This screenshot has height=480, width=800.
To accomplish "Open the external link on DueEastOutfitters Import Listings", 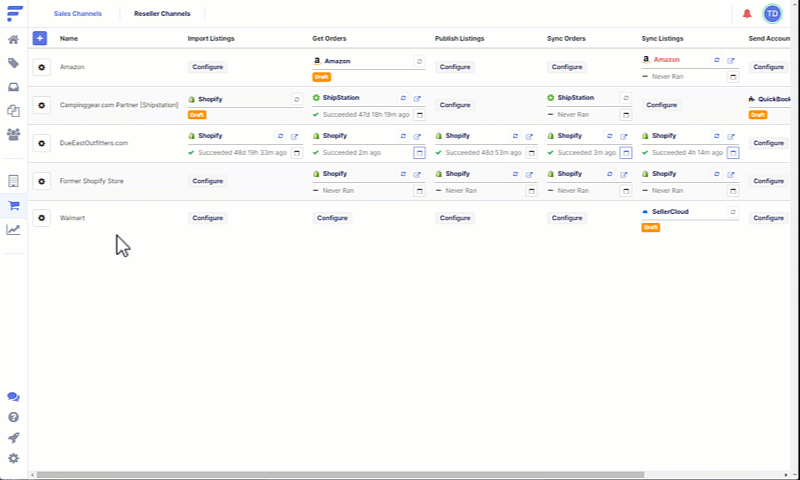I will click(x=294, y=137).
